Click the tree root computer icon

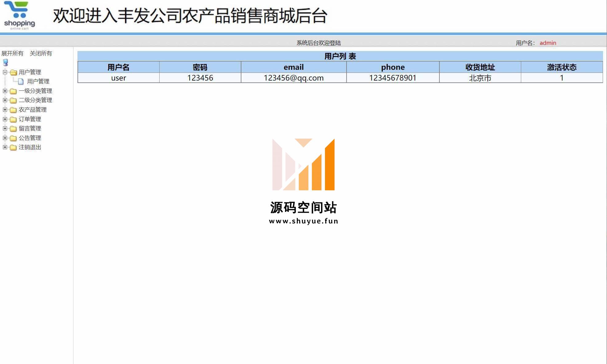click(6, 63)
